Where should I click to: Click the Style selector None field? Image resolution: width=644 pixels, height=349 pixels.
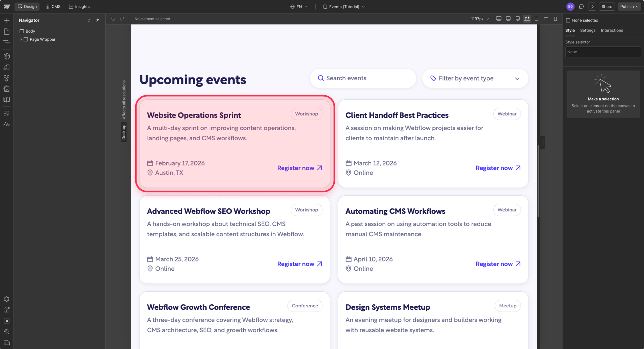coord(603,52)
